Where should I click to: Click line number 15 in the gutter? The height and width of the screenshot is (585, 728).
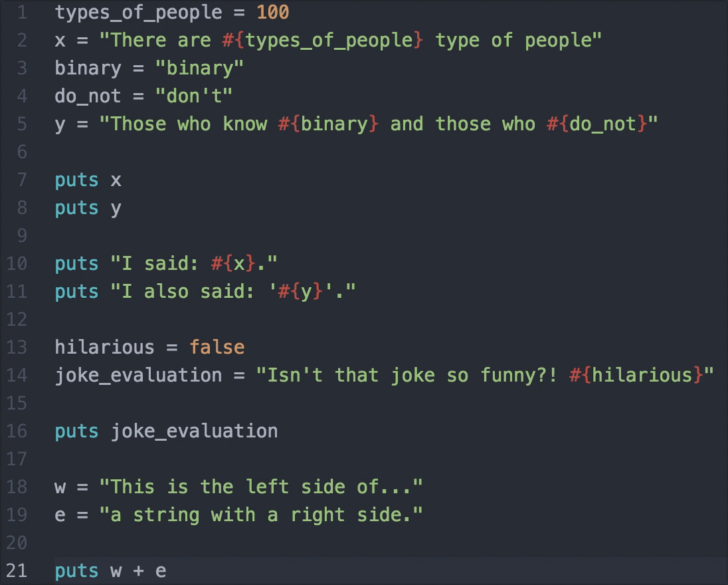(x=17, y=404)
